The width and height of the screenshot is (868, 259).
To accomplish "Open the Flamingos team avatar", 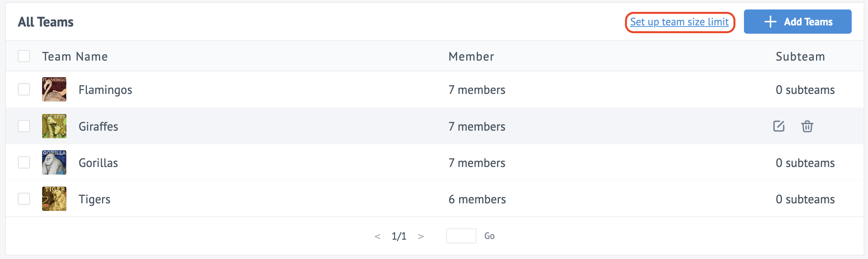I will pyautogui.click(x=54, y=89).
